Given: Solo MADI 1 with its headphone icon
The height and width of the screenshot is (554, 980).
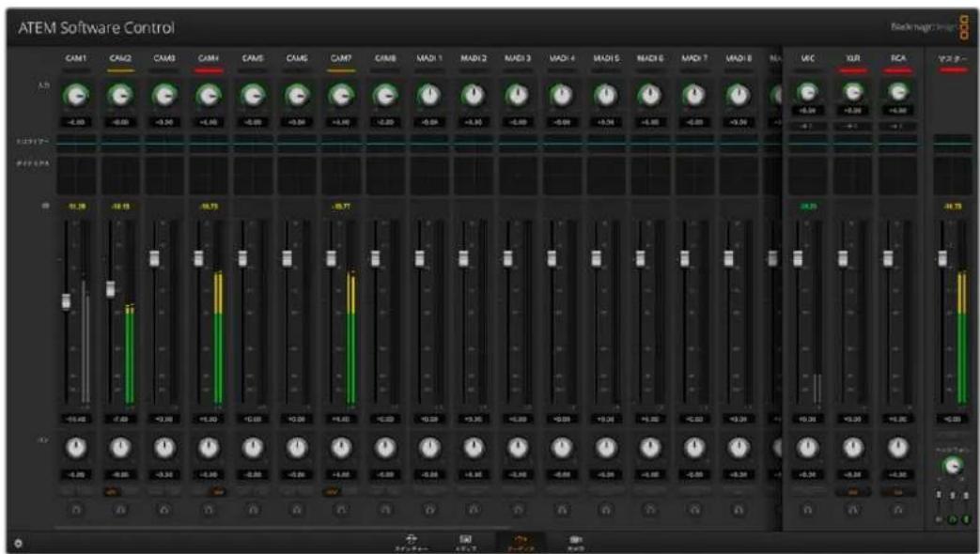Looking at the screenshot, I should 429,510.
